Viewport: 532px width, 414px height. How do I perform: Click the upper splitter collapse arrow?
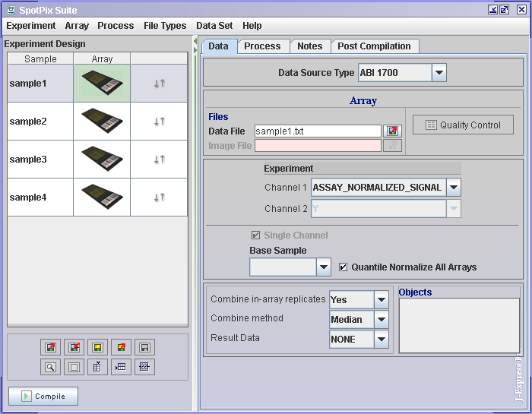(x=195, y=41)
